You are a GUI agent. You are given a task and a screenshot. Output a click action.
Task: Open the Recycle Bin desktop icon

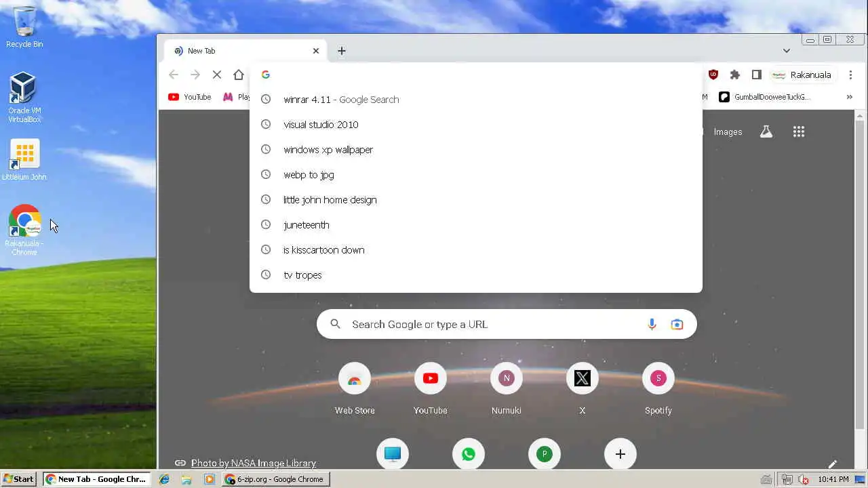(x=24, y=27)
